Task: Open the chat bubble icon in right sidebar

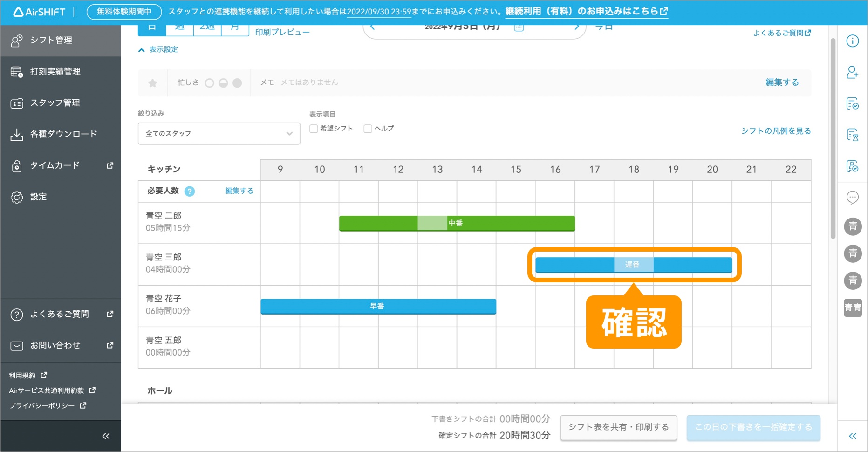Action: coord(852,198)
